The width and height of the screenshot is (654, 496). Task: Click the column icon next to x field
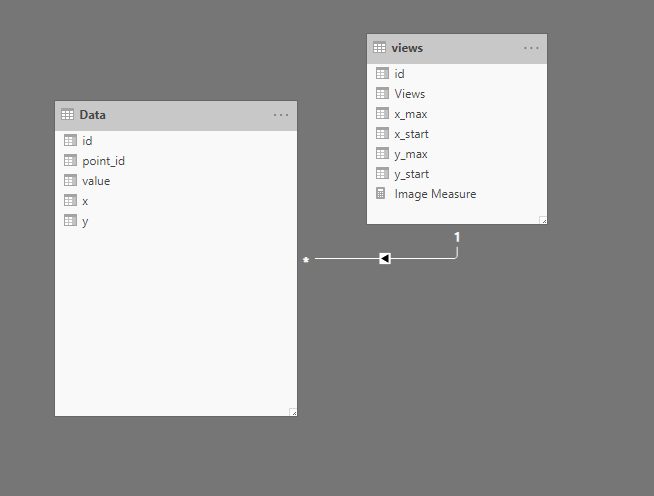tap(70, 200)
